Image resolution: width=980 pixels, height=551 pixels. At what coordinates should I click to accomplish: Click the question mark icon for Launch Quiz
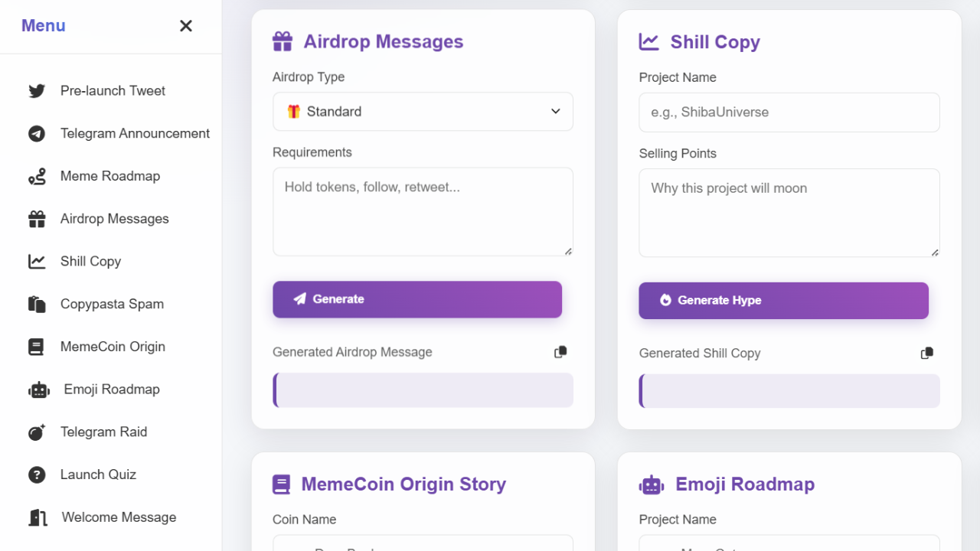click(x=37, y=475)
